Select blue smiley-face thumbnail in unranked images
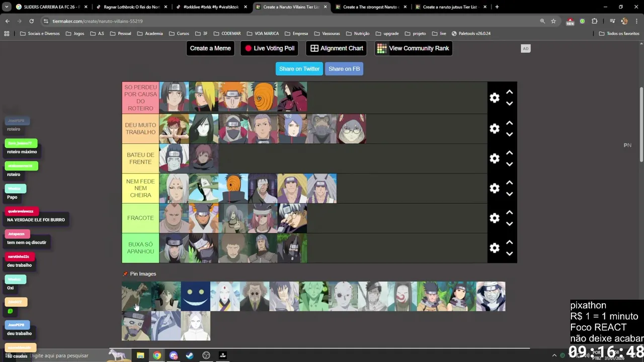 tap(195, 296)
